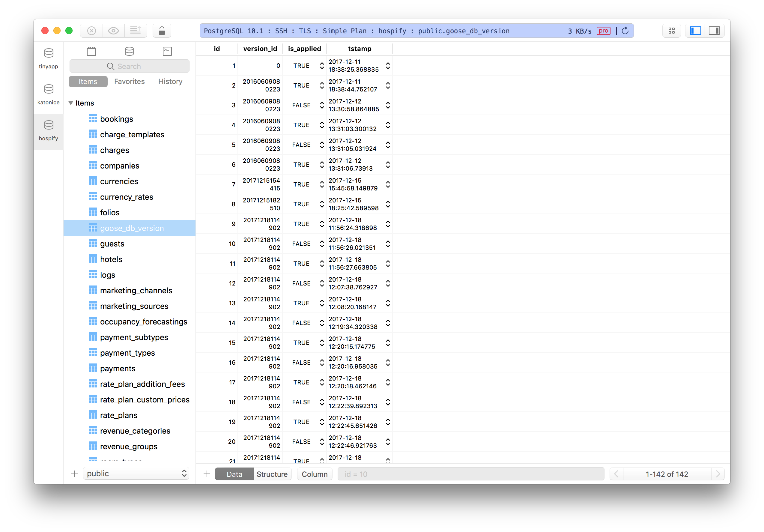This screenshot has width=764, height=532.
Task: Click the unlocked padlock icon
Action: click(162, 30)
